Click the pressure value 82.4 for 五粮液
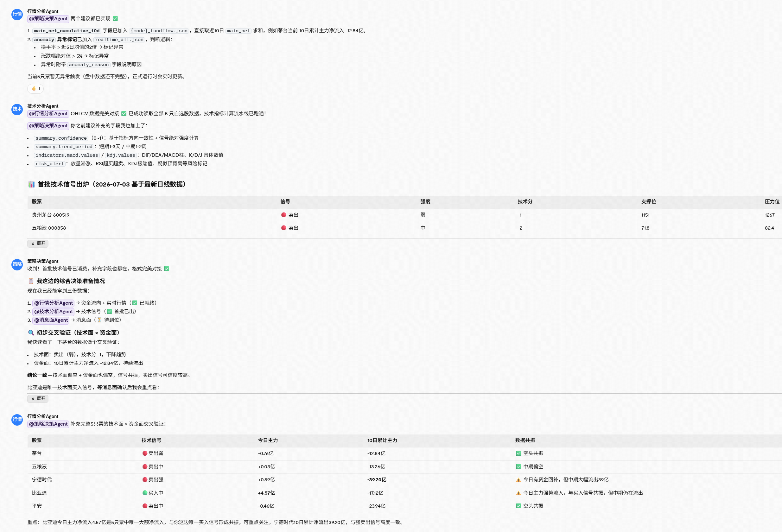The image size is (782, 532). pos(769,228)
